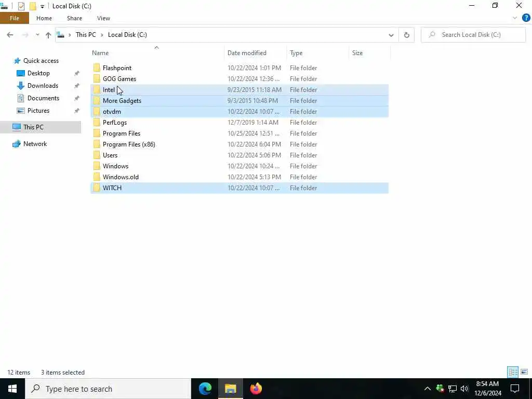Click the pin icon next to Desktop

[77, 73]
